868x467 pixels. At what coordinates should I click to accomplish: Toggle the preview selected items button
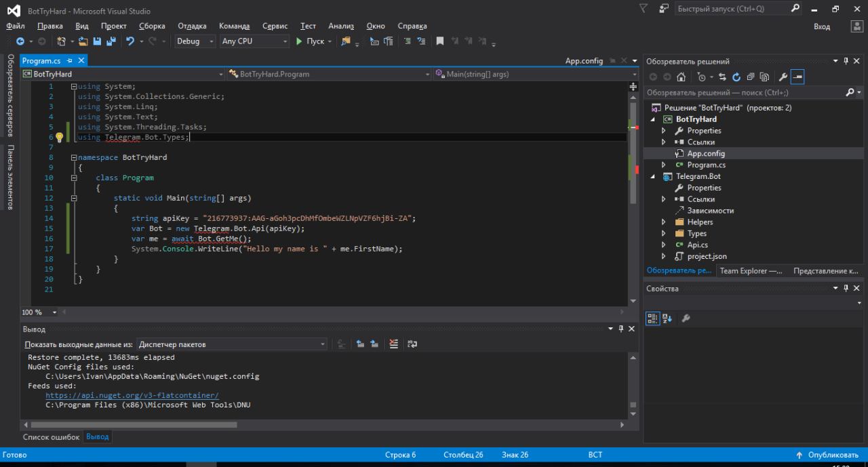click(x=797, y=77)
